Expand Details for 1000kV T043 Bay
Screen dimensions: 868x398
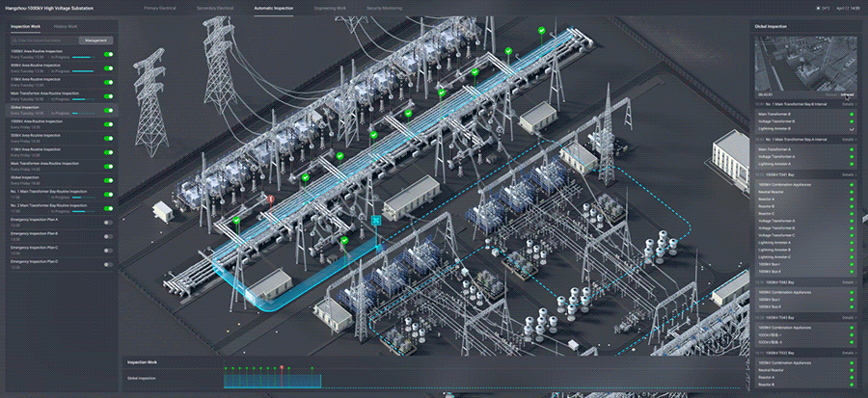[849, 317]
